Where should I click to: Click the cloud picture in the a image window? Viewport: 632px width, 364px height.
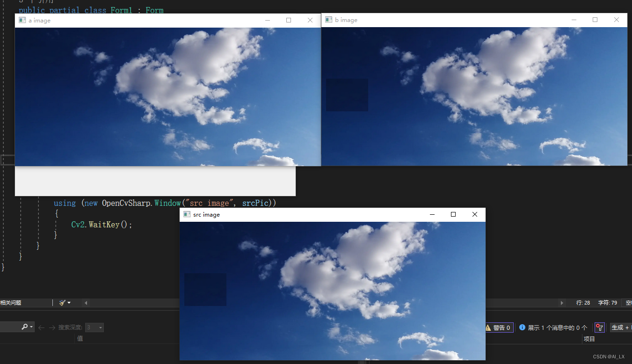(x=168, y=97)
